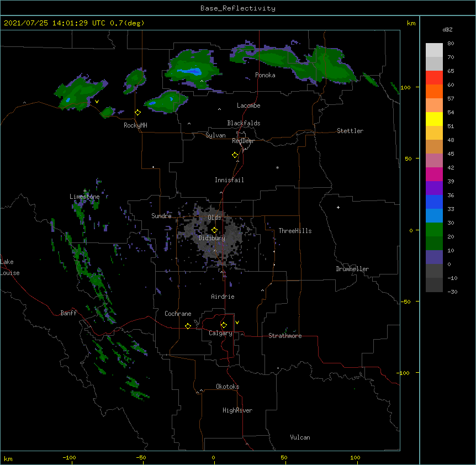Viewport: 476px width, 465px height.
Task: Click the Limestone label
Action: [84, 197]
